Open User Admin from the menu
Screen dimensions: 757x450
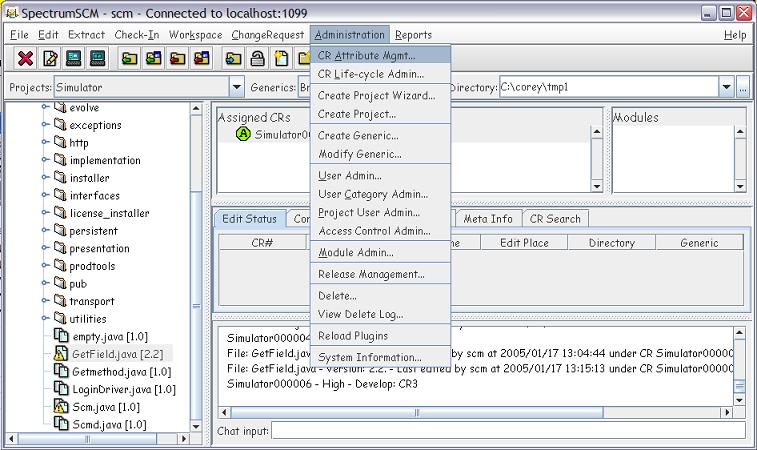(380, 176)
